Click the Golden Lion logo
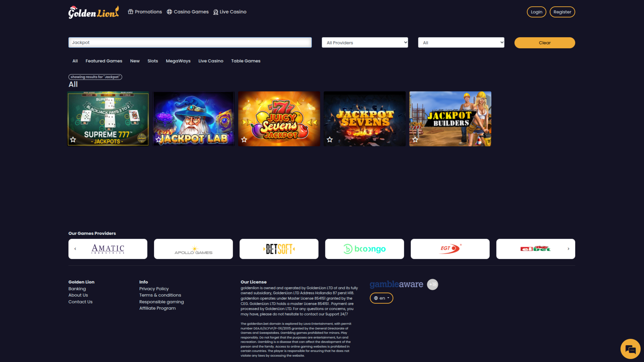This screenshot has height=362, width=644. 93,11
